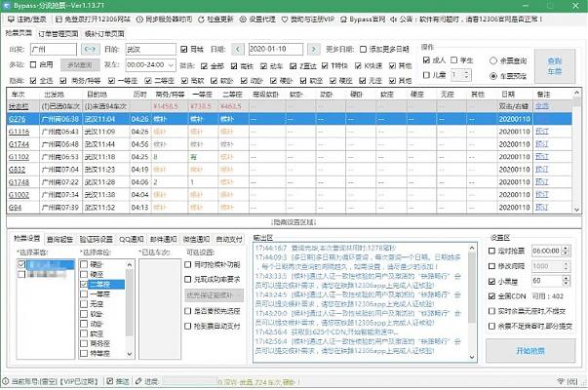This screenshot has width=588, height=390.
Task: Enable the 定时抢票 checkbox
Action: click(493, 251)
